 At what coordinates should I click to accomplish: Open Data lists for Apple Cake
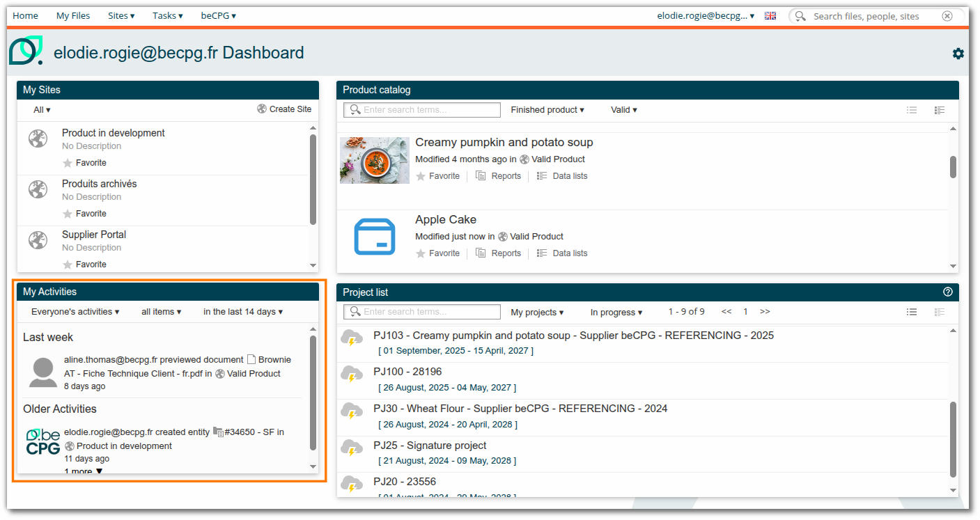pyautogui.click(x=562, y=253)
